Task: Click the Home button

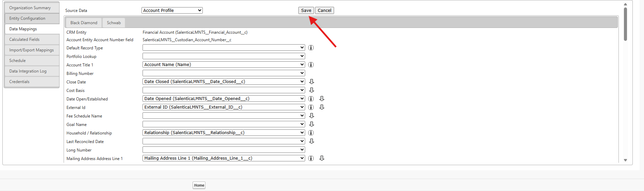Action: click(x=199, y=185)
